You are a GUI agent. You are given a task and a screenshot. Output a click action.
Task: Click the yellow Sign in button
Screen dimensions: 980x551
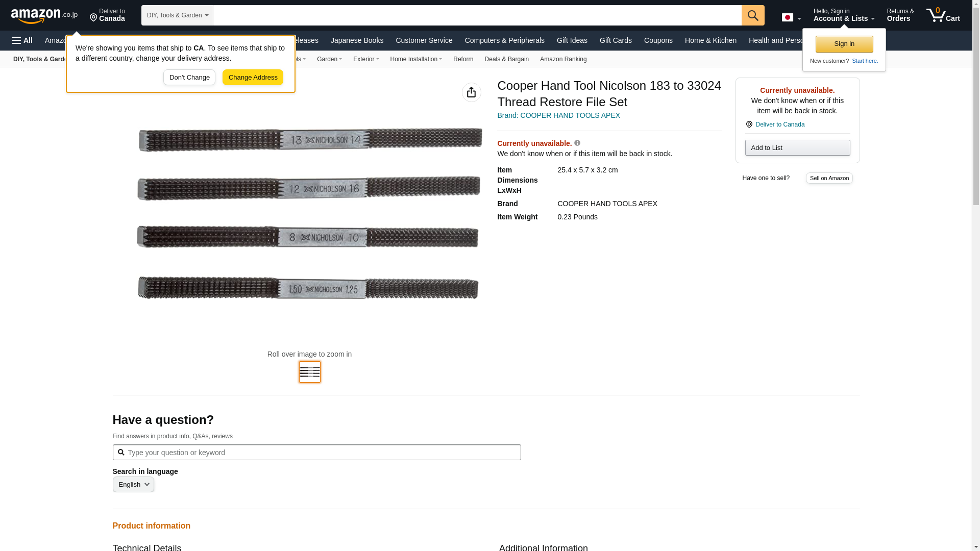(844, 44)
